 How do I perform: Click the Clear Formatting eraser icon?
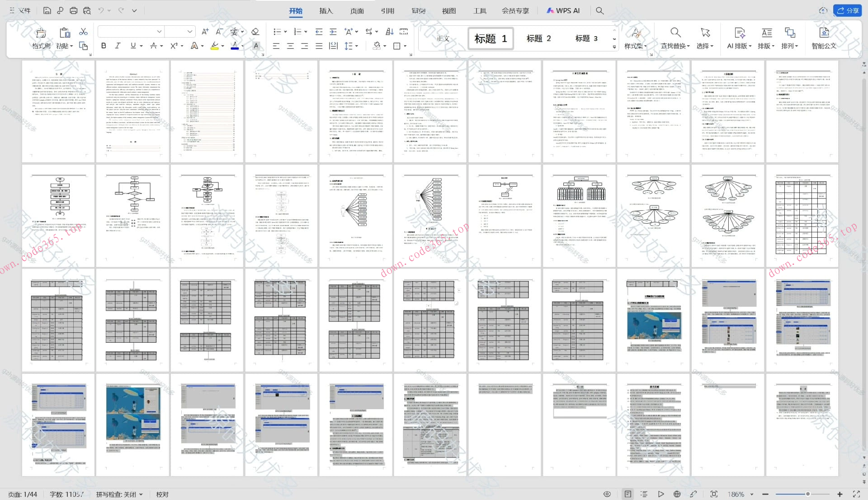(x=255, y=32)
